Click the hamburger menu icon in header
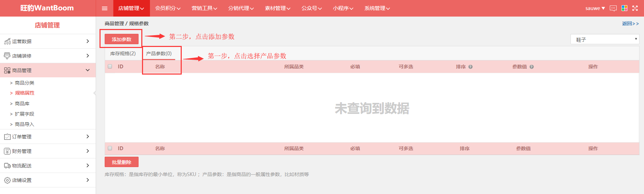Viewport: 644px width, 194px height. coord(105,8)
